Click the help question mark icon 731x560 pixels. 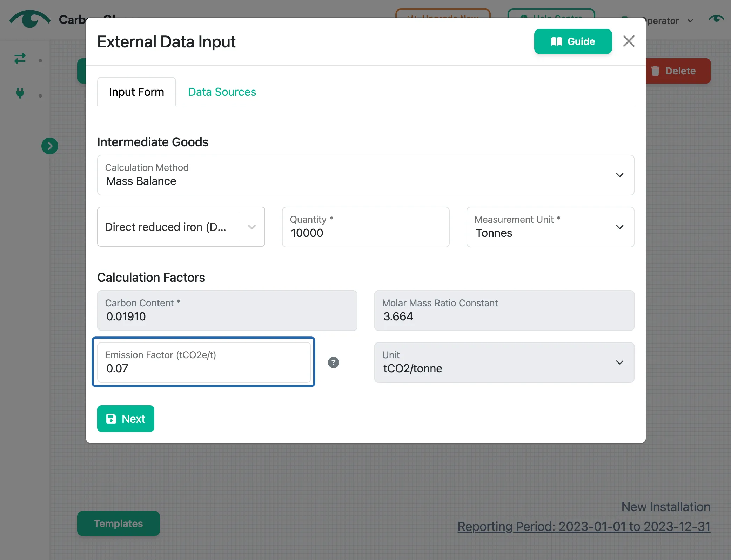click(x=333, y=362)
